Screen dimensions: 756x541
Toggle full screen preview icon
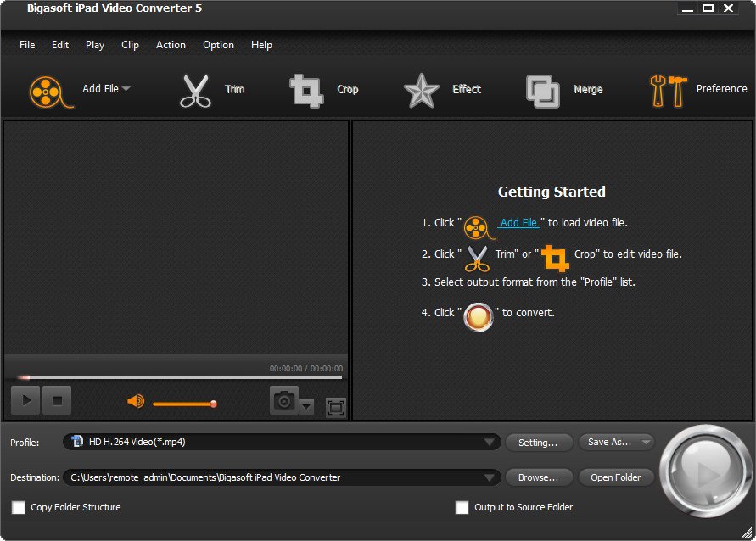336,408
